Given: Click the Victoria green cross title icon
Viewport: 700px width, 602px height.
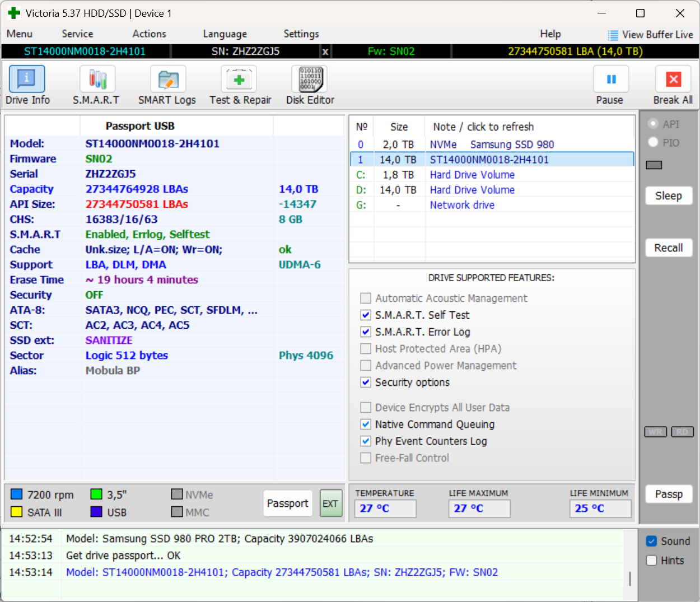Looking at the screenshot, I should [14, 13].
